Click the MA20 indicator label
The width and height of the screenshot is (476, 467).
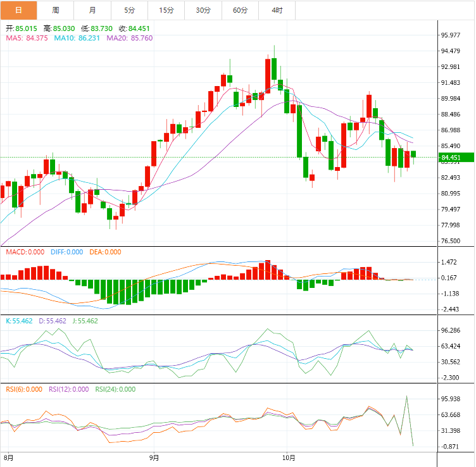pyautogui.click(x=130, y=38)
